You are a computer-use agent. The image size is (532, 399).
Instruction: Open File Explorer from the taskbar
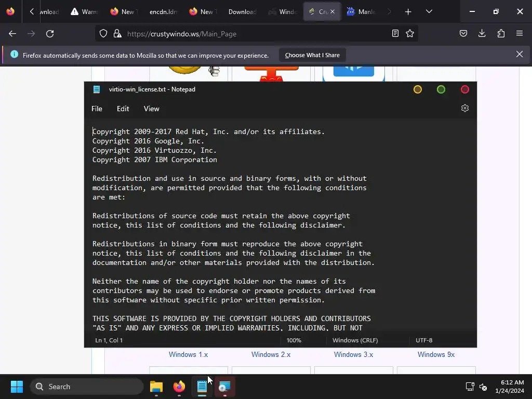156,387
